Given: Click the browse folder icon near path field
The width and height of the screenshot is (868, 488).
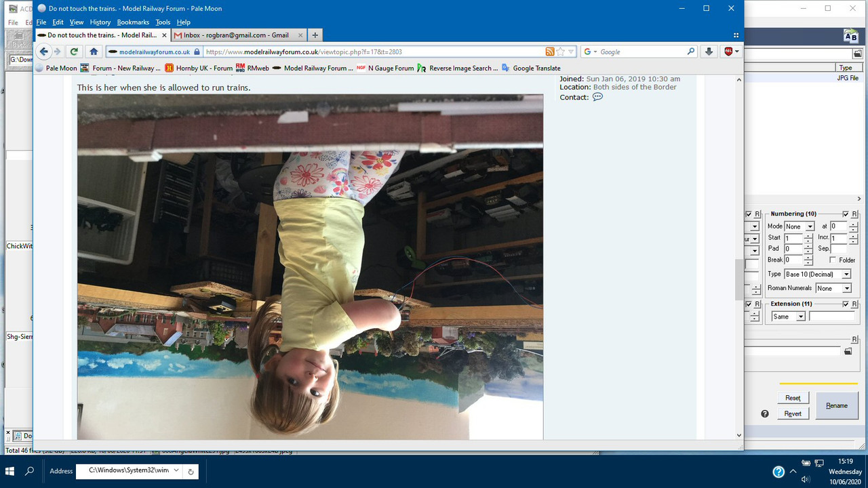Looking at the screenshot, I should pyautogui.click(x=857, y=54).
